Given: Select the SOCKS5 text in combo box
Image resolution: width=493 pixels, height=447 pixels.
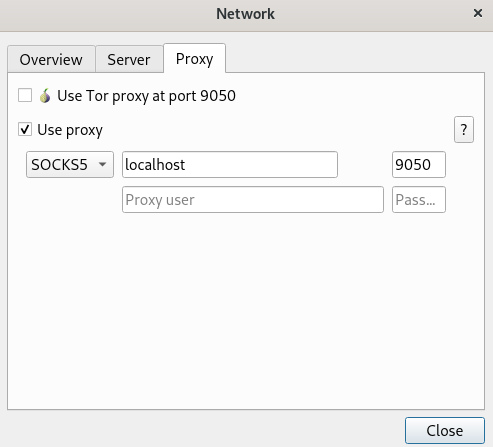Looking at the screenshot, I should click(x=59, y=165).
